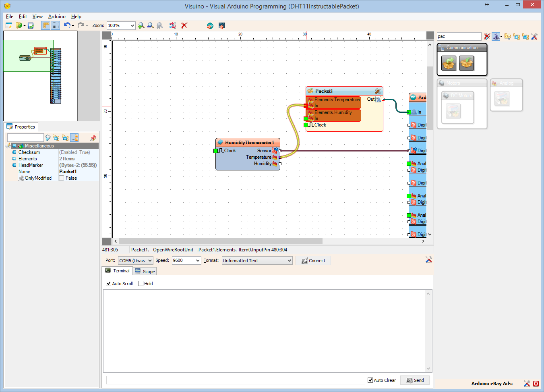Open the wizard tool icon above the toolbox
Screen dimensions: 544x392
[496, 36]
